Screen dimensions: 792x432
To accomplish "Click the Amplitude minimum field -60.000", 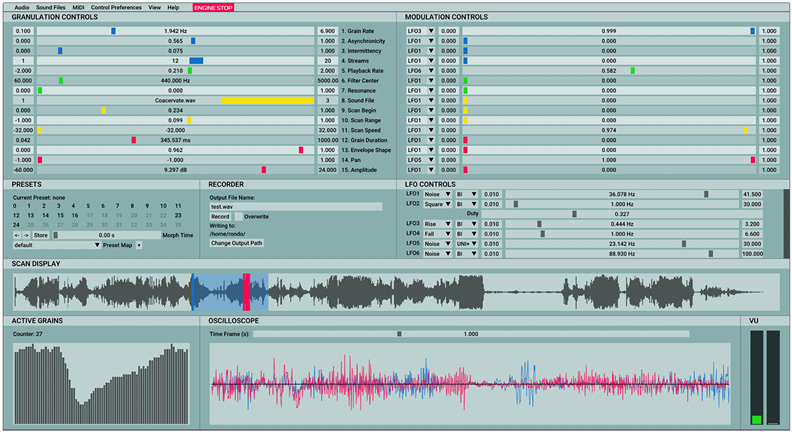I will tap(23, 170).
